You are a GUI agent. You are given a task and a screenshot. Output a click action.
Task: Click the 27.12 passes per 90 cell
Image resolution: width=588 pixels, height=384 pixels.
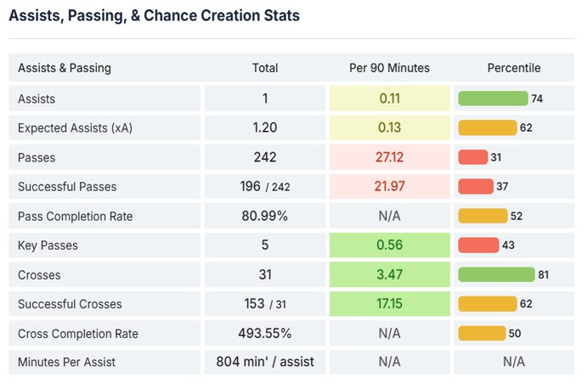pyautogui.click(x=389, y=157)
